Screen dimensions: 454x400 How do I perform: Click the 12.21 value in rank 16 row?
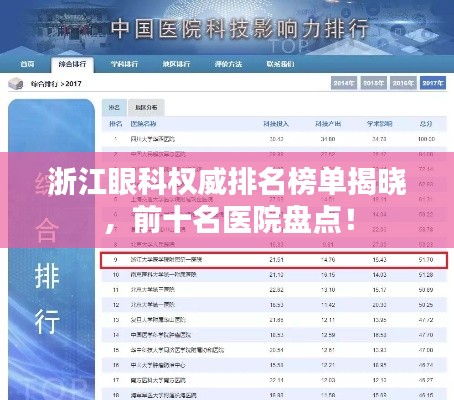(x=328, y=365)
